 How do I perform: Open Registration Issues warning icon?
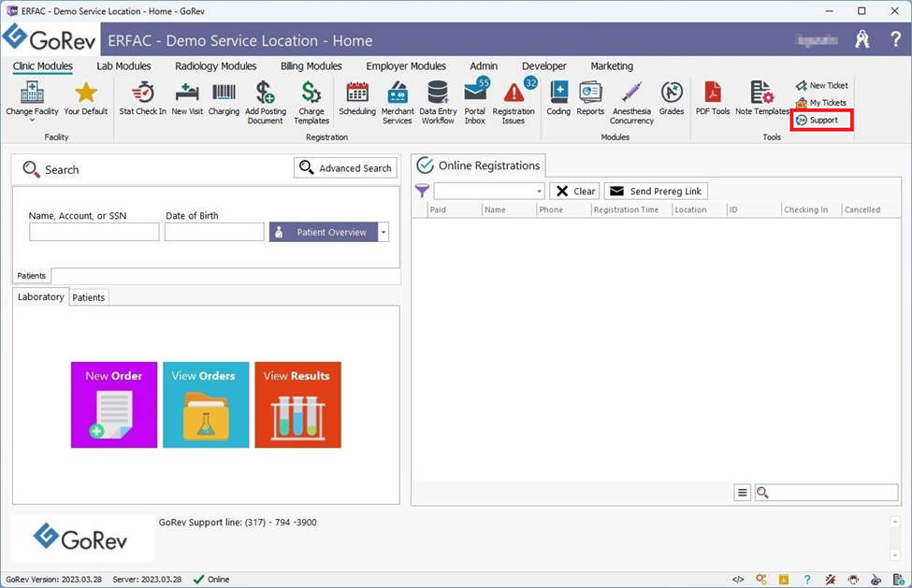[x=514, y=99]
